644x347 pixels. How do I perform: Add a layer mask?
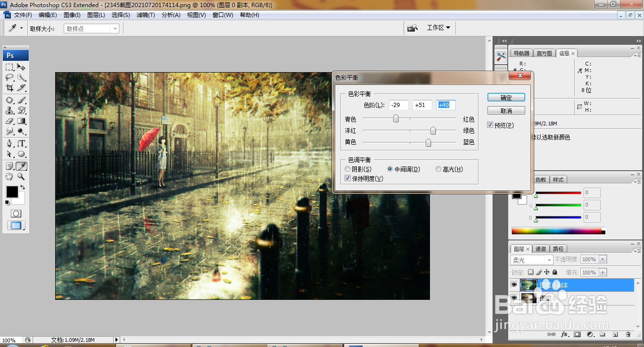[577, 334]
